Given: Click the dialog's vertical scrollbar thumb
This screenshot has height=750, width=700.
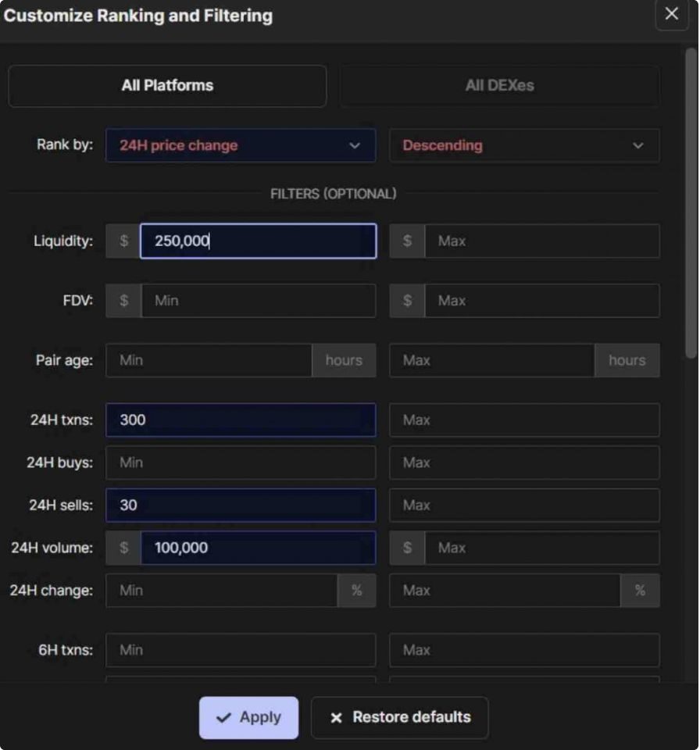Looking at the screenshot, I should pos(691,203).
